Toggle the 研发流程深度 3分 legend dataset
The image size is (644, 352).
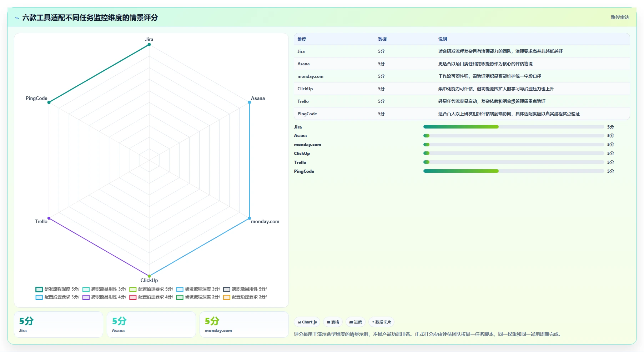point(198,289)
